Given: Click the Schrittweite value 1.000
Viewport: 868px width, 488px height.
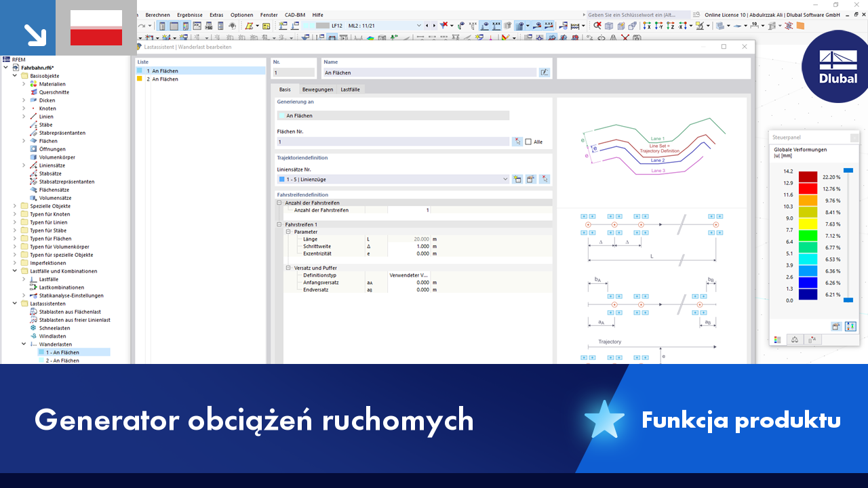Looking at the screenshot, I should pos(408,247).
